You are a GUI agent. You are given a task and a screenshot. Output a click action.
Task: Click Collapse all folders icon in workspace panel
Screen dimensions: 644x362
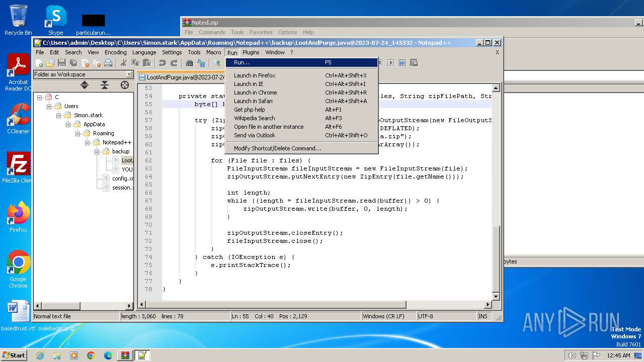click(105, 85)
